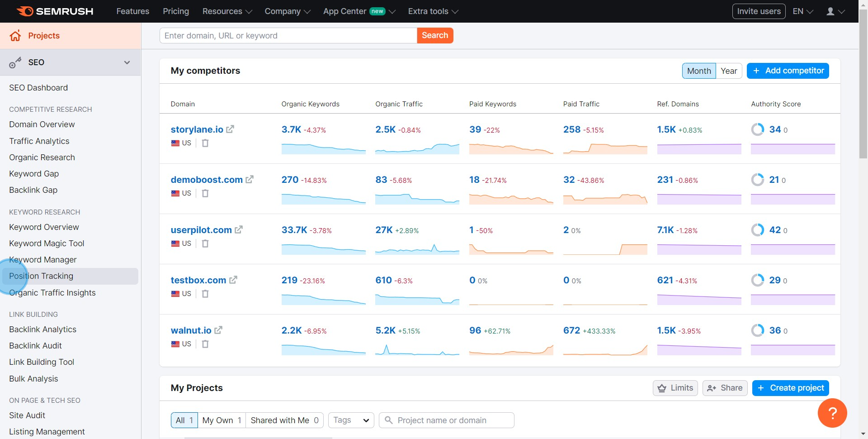Click Invite users button
Image resolution: width=868 pixels, height=439 pixels.
point(759,11)
